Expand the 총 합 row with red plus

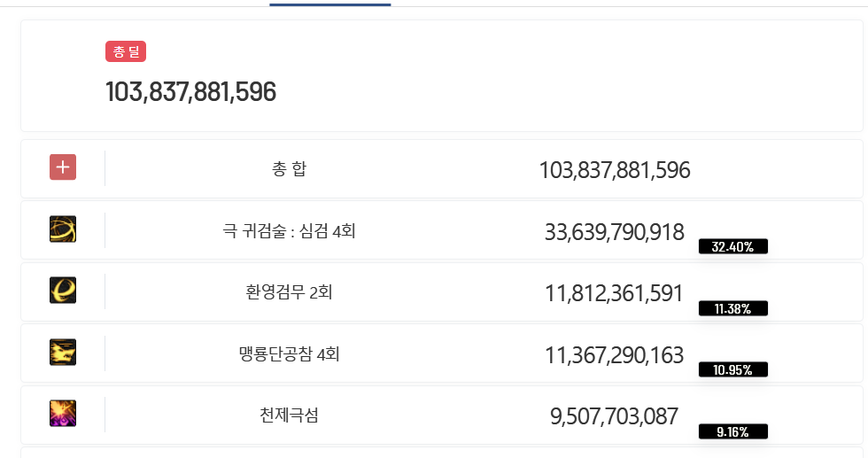click(x=63, y=167)
